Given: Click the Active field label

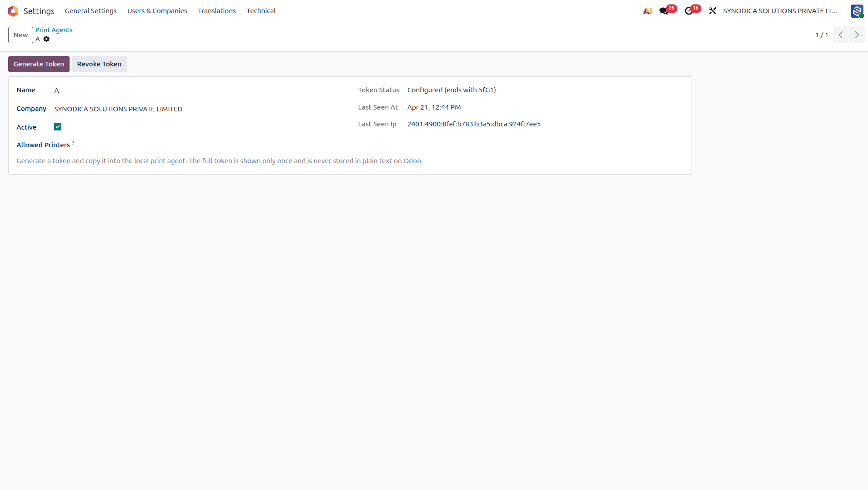Looking at the screenshot, I should [x=26, y=127].
